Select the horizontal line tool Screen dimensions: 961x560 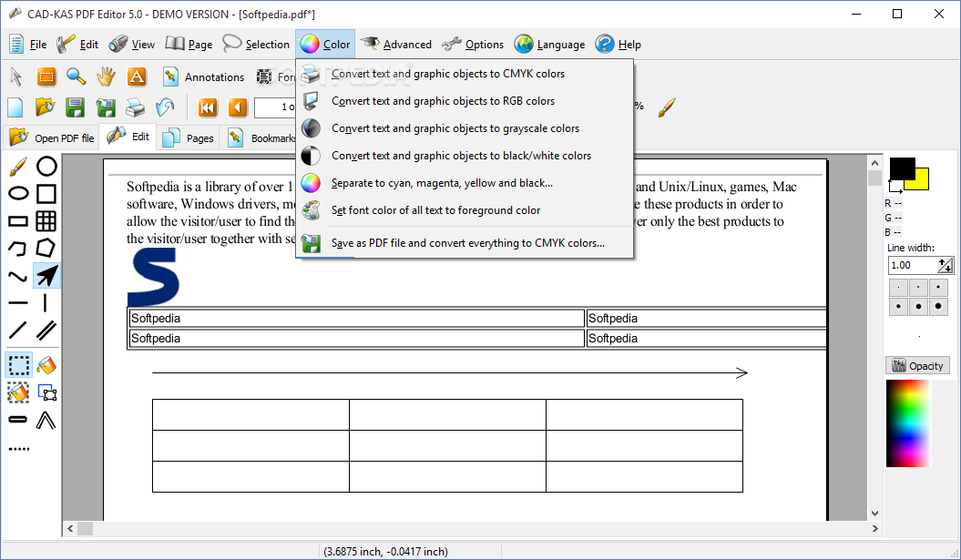tap(18, 302)
